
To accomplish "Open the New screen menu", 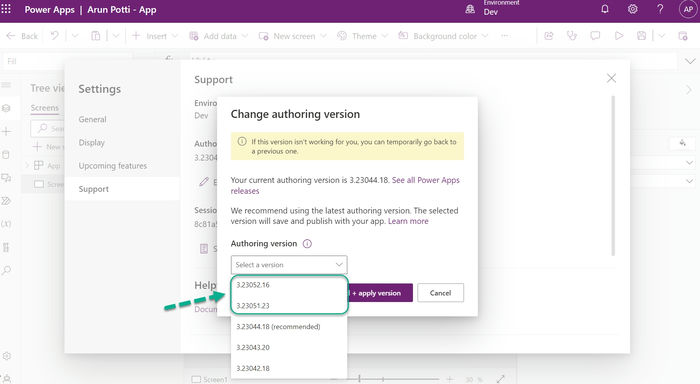I will coord(292,36).
